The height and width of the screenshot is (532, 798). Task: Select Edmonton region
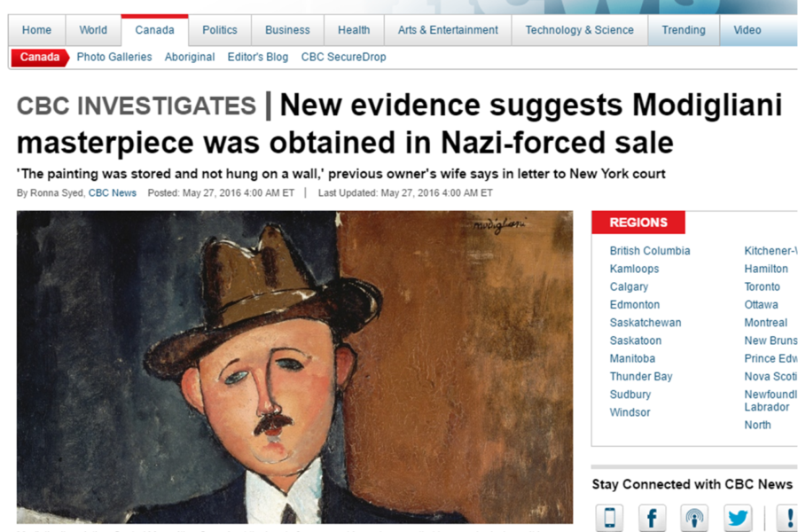(x=635, y=304)
